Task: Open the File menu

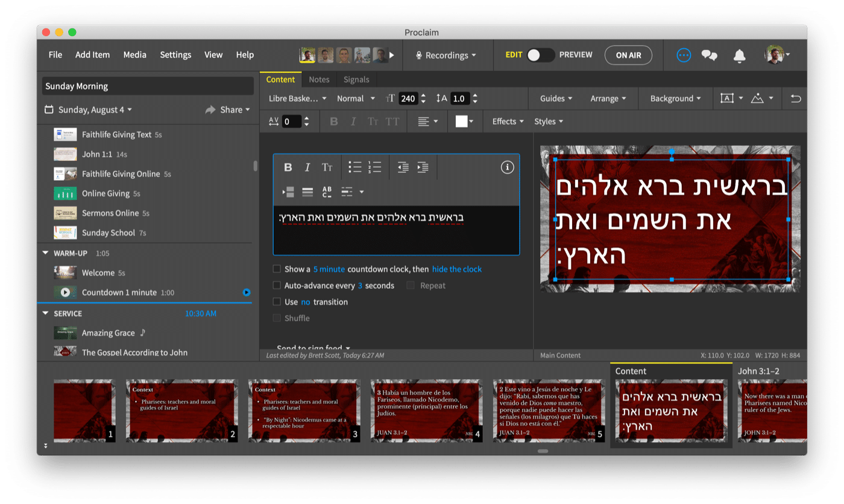Action: coord(55,54)
